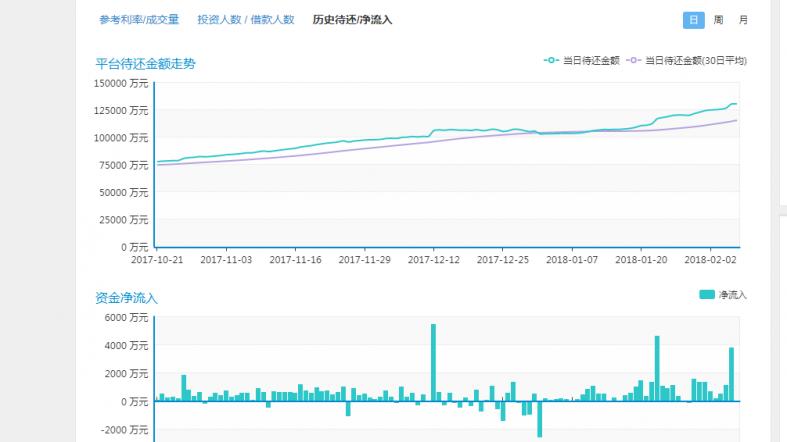Click the 25000 万元 axis label
787x442 pixels.
coord(123,219)
